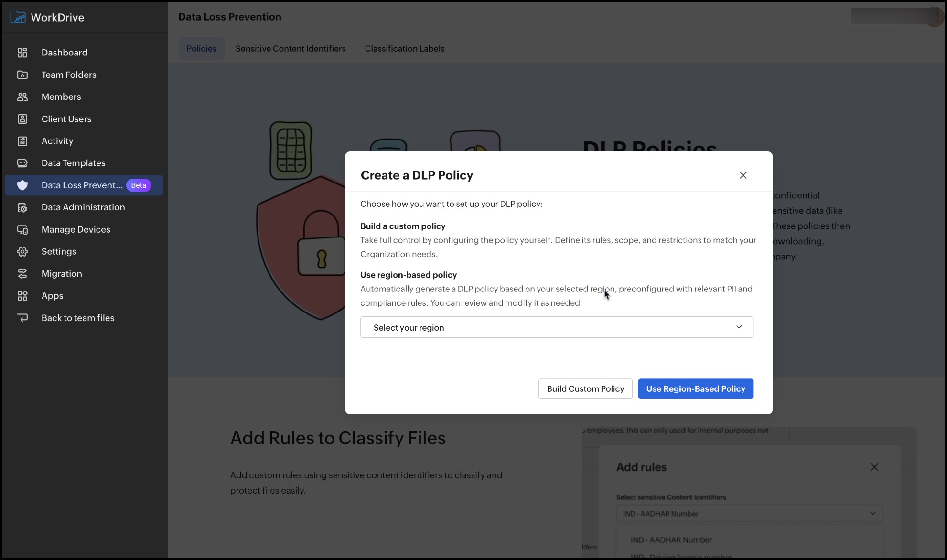This screenshot has height=560, width=947.
Task: Click the Migration arrows icon
Action: tap(22, 274)
